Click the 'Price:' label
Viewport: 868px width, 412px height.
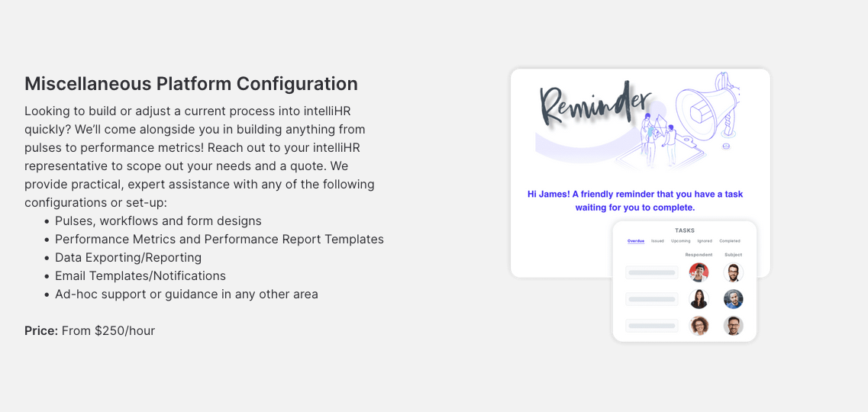pyautogui.click(x=41, y=330)
